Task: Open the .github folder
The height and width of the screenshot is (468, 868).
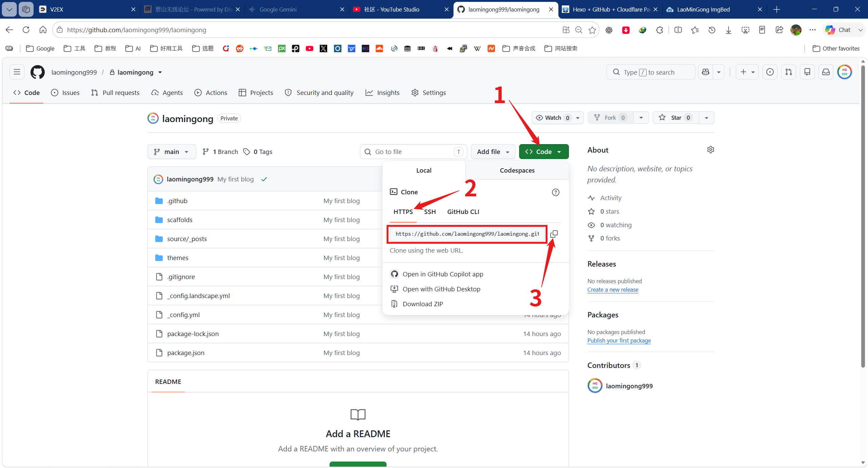Action: click(x=177, y=201)
